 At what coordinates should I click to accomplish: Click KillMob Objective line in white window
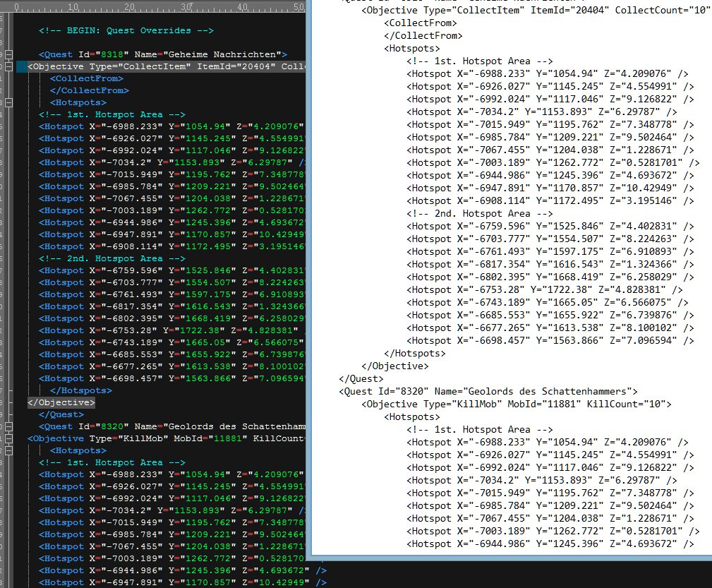[x=516, y=404]
